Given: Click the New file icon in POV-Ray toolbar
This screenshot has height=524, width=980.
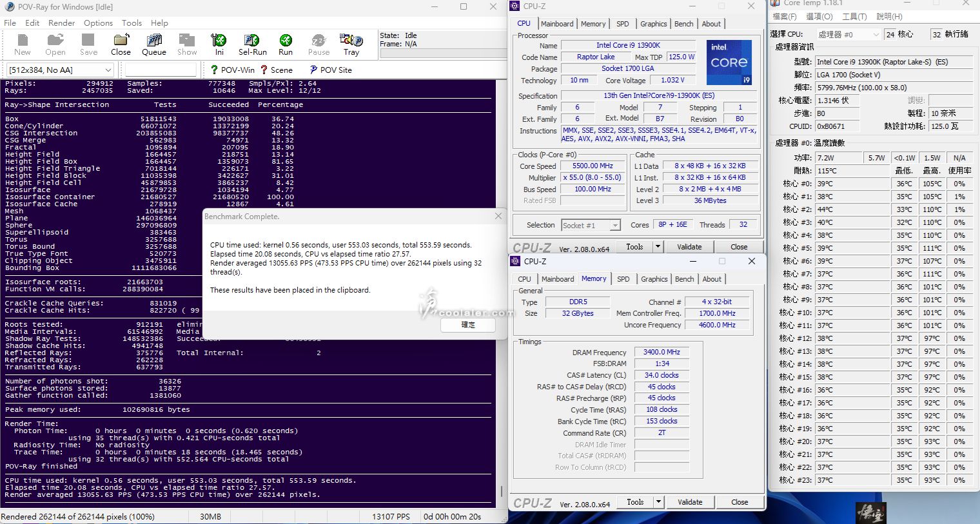Looking at the screenshot, I should coord(22,44).
